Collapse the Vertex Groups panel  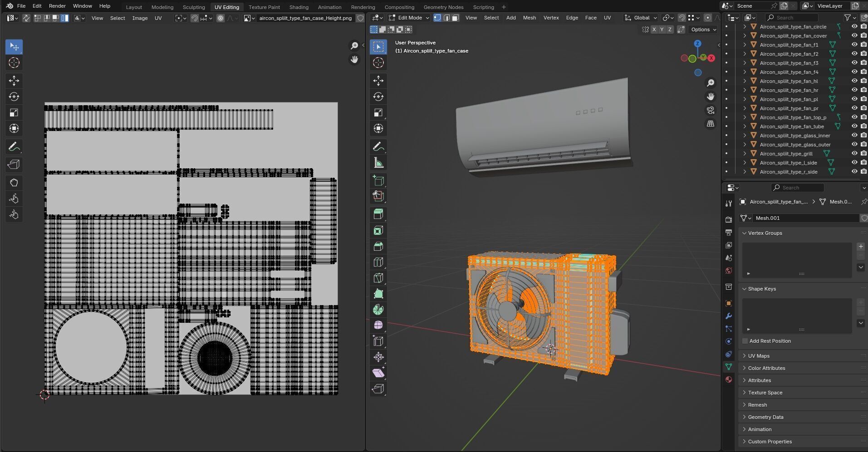coord(803,233)
